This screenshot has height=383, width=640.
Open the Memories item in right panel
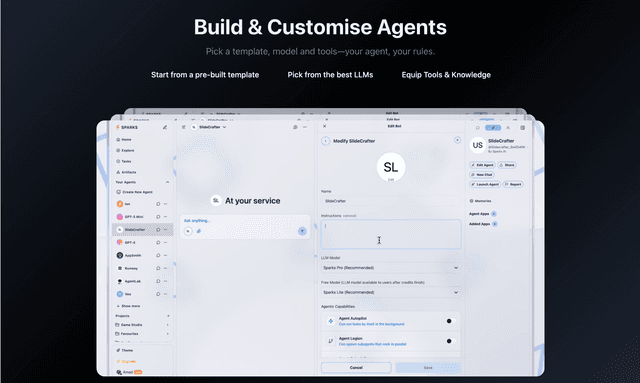(480, 201)
